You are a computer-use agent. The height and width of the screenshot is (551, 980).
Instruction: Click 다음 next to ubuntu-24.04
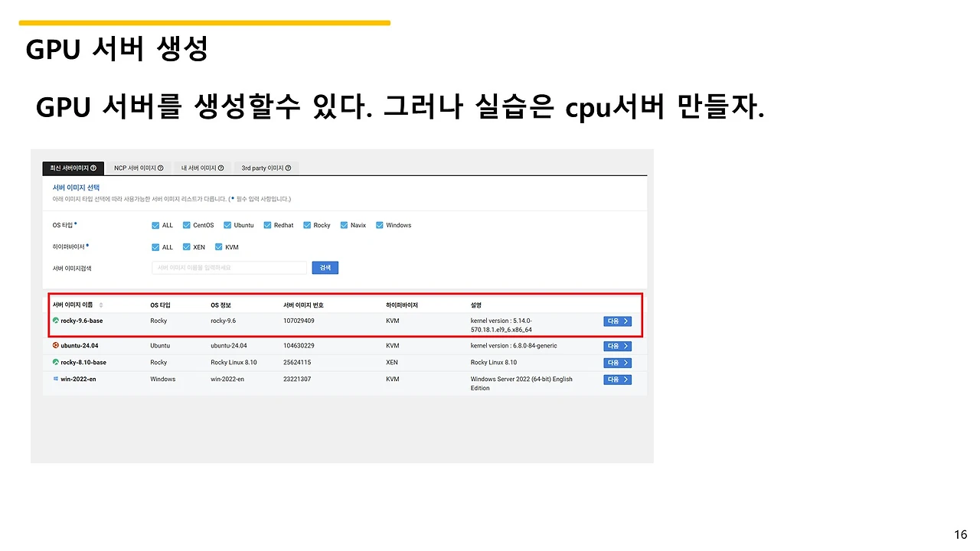pos(618,346)
